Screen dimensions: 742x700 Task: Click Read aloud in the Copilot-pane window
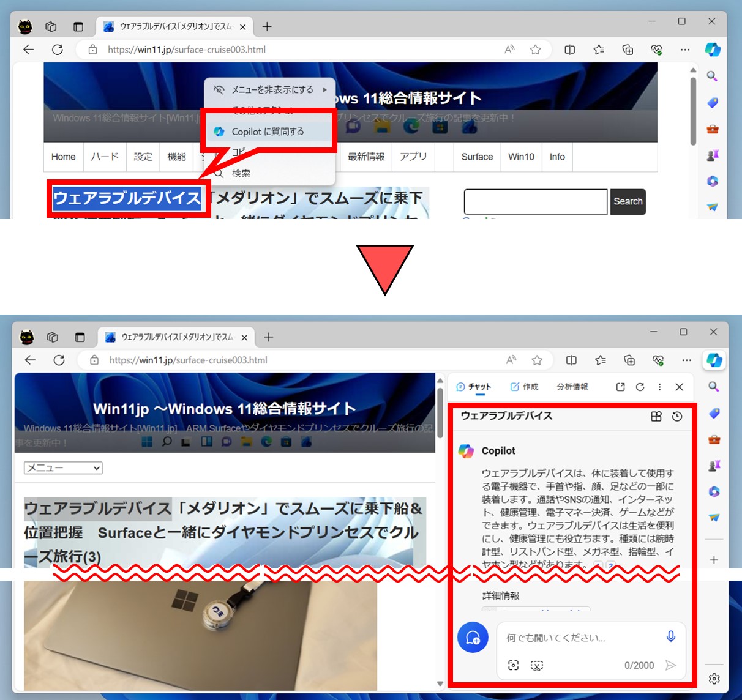coord(511,360)
